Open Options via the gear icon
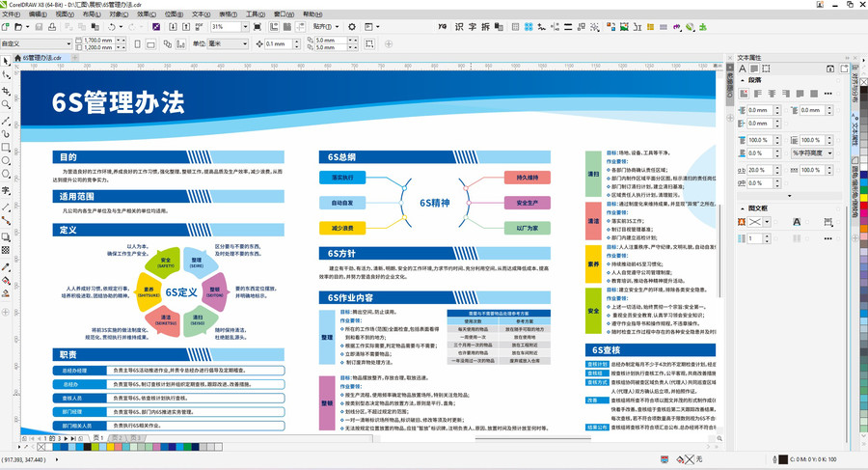Image resolution: width=868 pixels, height=470 pixels. [x=352, y=27]
